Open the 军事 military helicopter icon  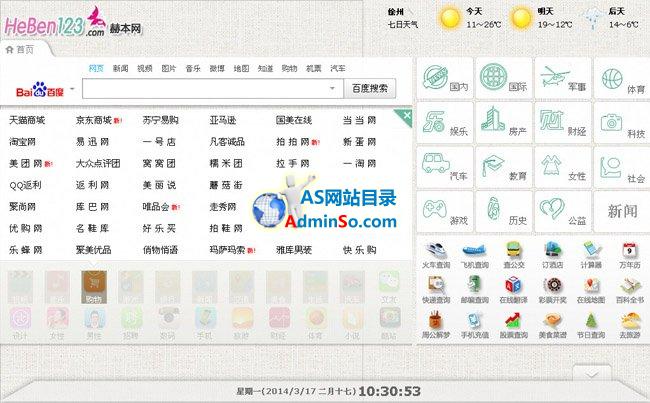point(563,78)
